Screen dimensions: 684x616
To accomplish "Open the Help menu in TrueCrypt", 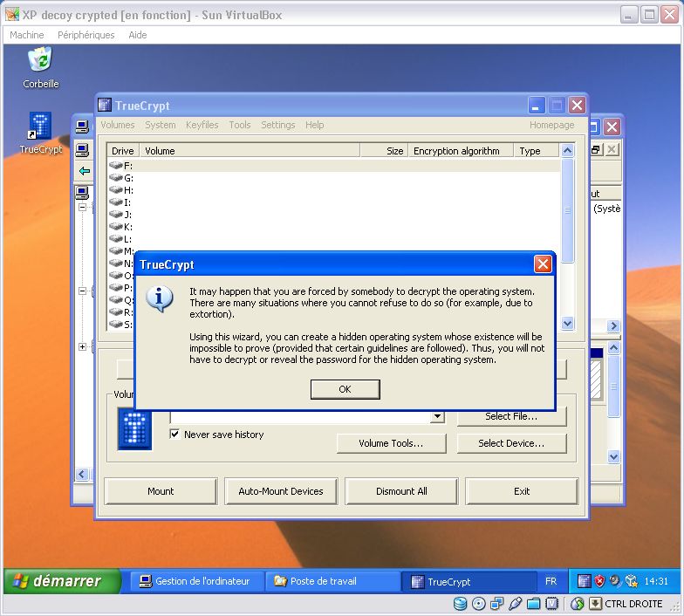I will (x=314, y=125).
